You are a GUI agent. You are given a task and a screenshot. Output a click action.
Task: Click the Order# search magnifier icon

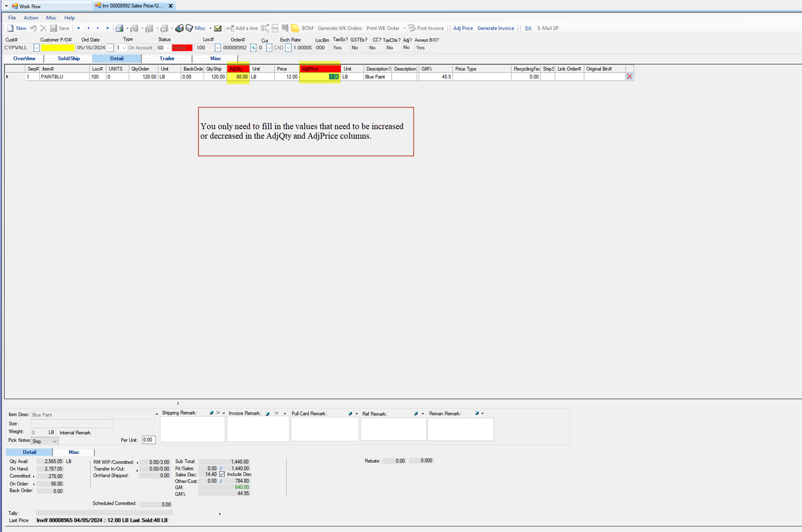click(253, 48)
